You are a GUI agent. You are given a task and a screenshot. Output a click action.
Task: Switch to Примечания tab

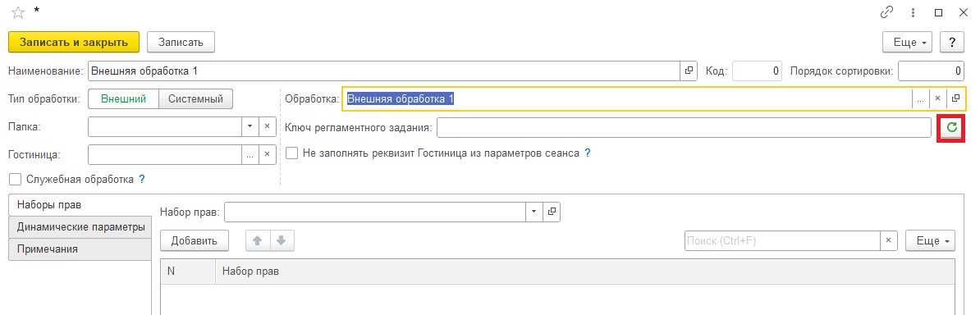click(80, 249)
